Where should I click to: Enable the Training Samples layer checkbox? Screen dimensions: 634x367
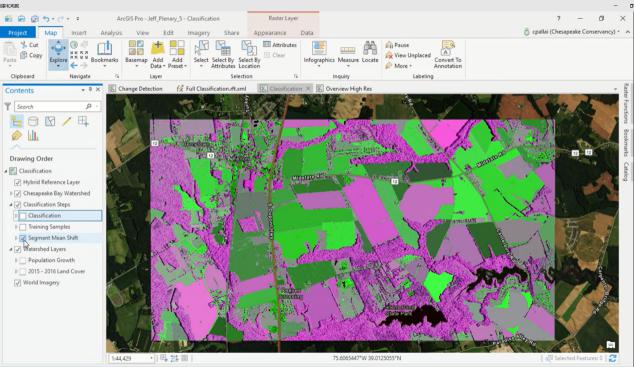(x=23, y=227)
